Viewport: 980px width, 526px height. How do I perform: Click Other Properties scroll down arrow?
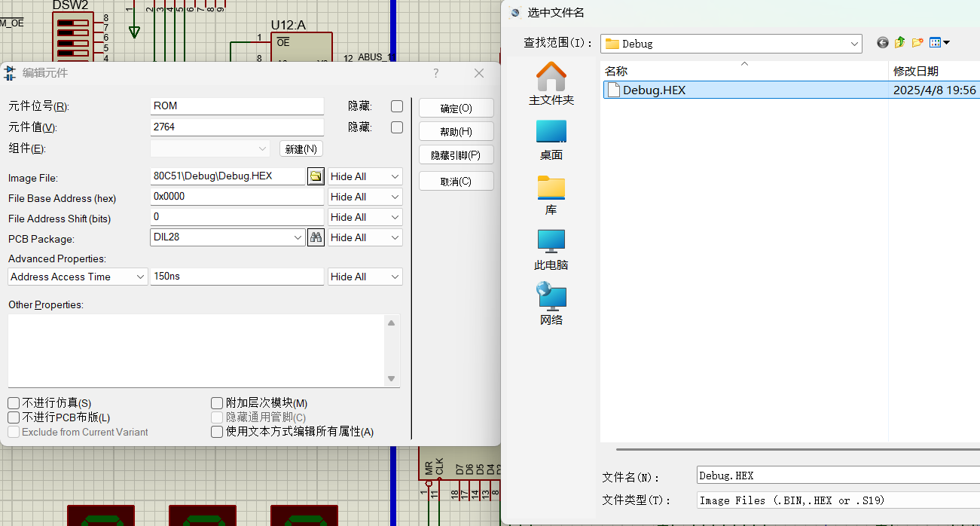coord(391,378)
